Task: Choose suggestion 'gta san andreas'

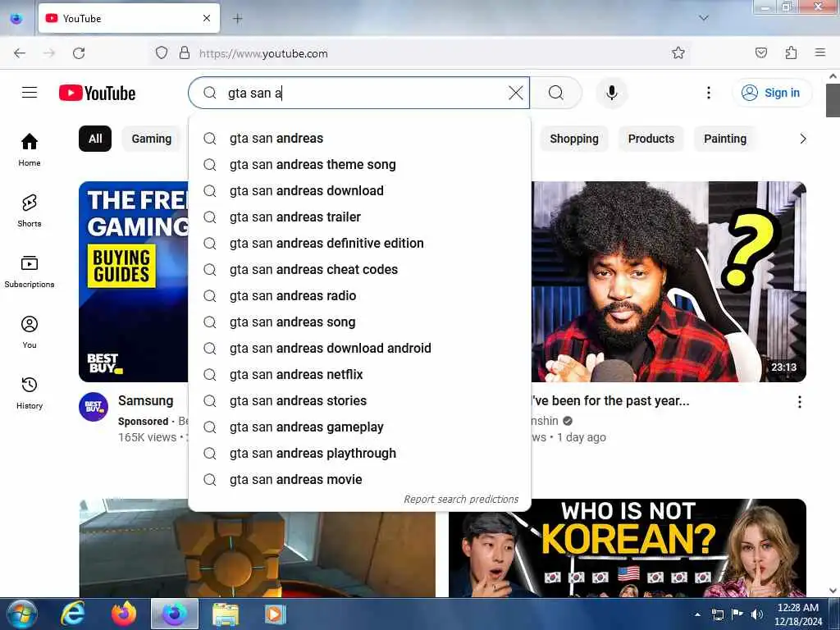Action: coord(359,138)
